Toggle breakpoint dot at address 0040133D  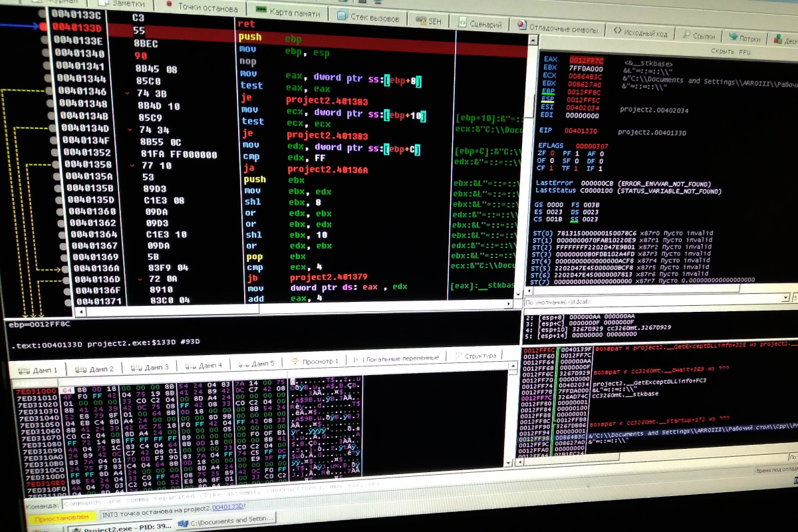pos(43,27)
